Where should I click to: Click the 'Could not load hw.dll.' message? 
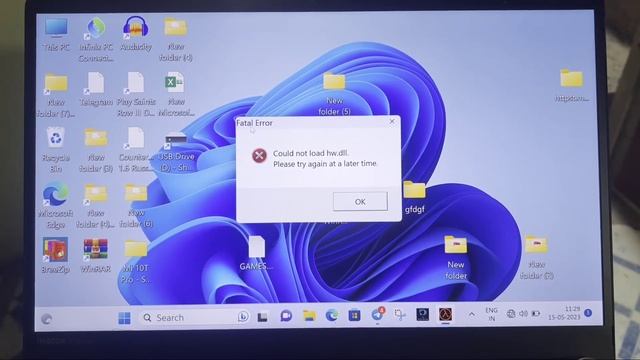(x=311, y=153)
